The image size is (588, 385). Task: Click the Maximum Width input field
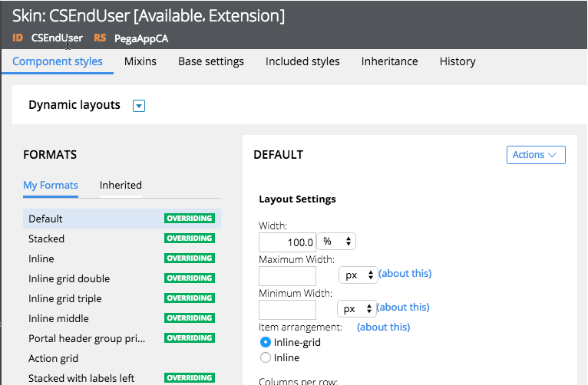(x=287, y=276)
